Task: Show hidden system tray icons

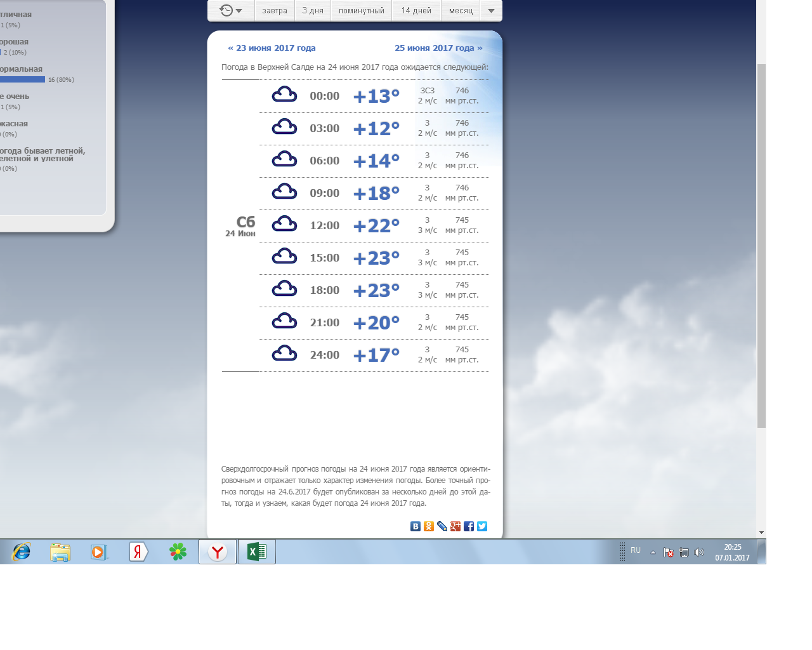Action: [x=653, y=552]
